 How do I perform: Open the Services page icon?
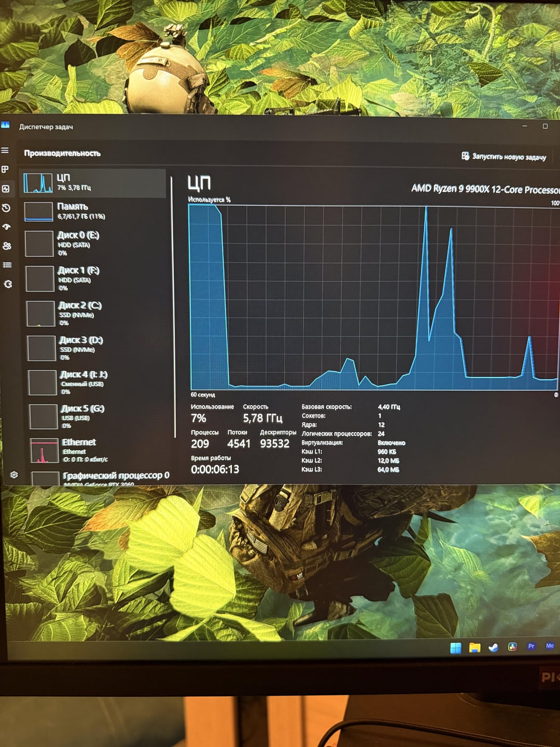click(8, 284)
